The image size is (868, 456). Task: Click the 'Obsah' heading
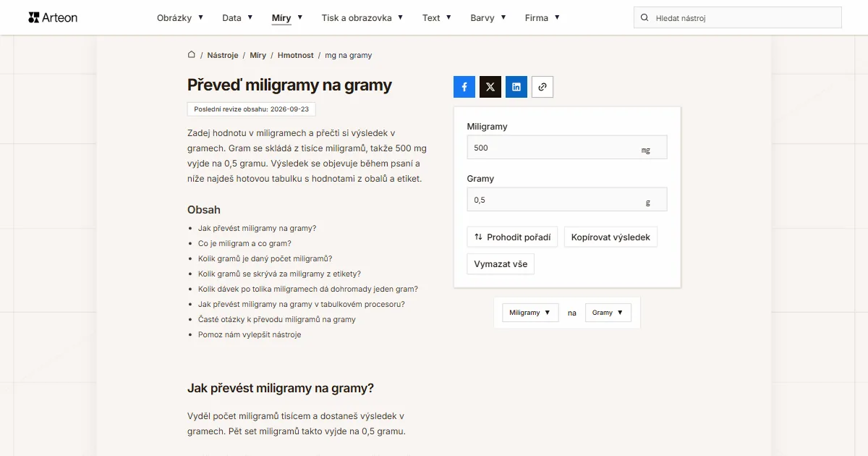pos(204,210)
